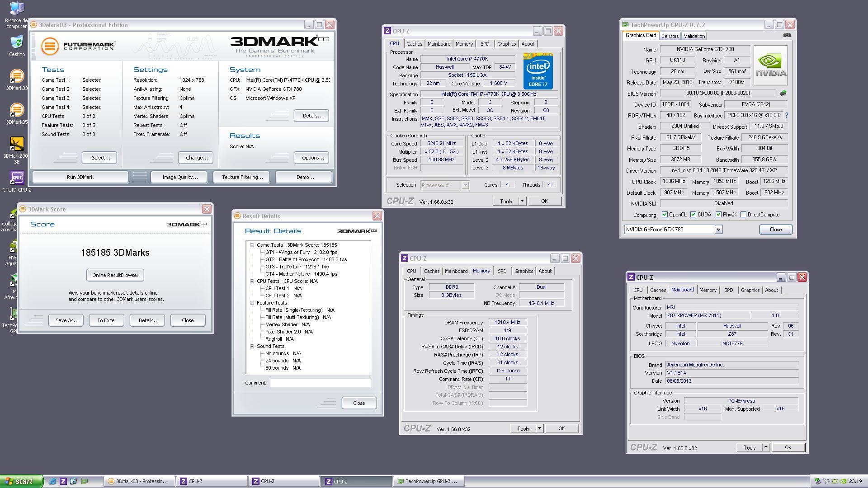Switch to About tab in CPU-Z CPU window
This screenshot has height=488, width=868.
(528, 44)
